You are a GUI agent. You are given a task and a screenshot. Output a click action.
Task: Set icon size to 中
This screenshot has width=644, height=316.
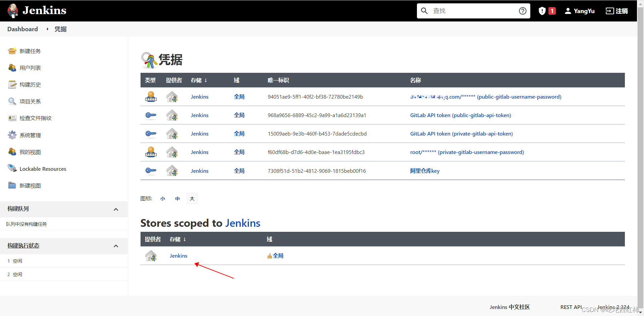(177, 199)
